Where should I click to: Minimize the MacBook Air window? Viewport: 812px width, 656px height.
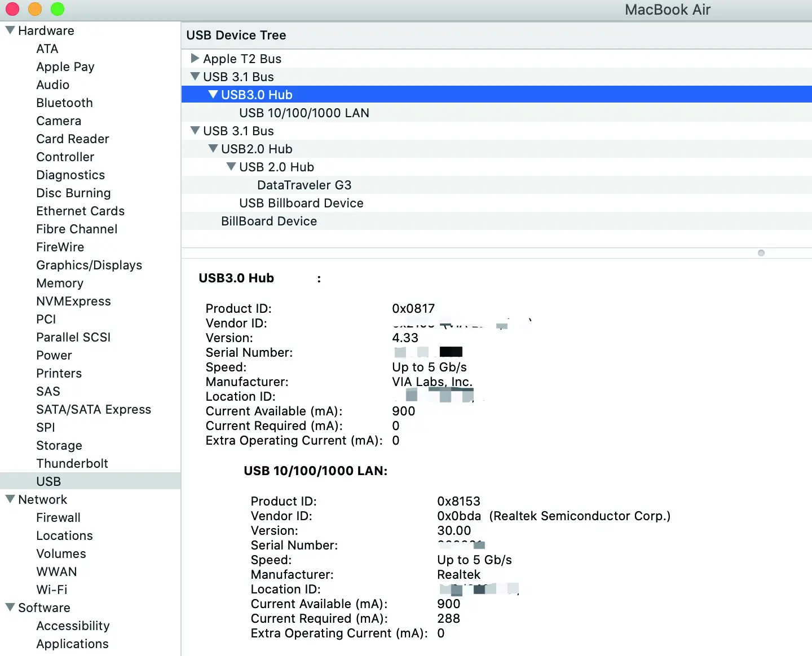coord(34,9)
